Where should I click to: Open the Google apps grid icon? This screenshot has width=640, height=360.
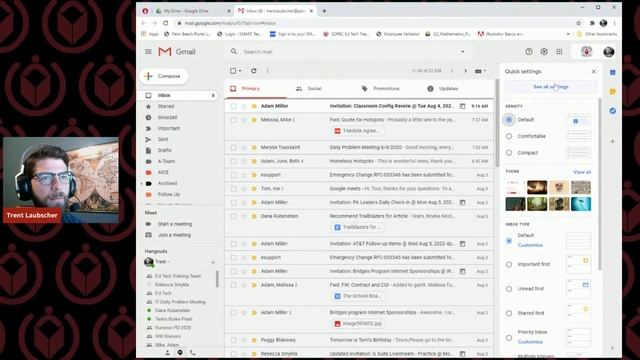click(x=559, y=52)
